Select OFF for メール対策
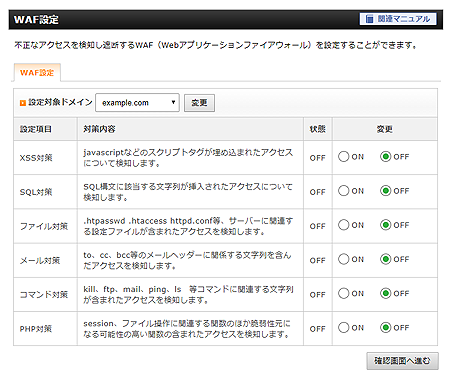450x380 pixels. point(385,259)
